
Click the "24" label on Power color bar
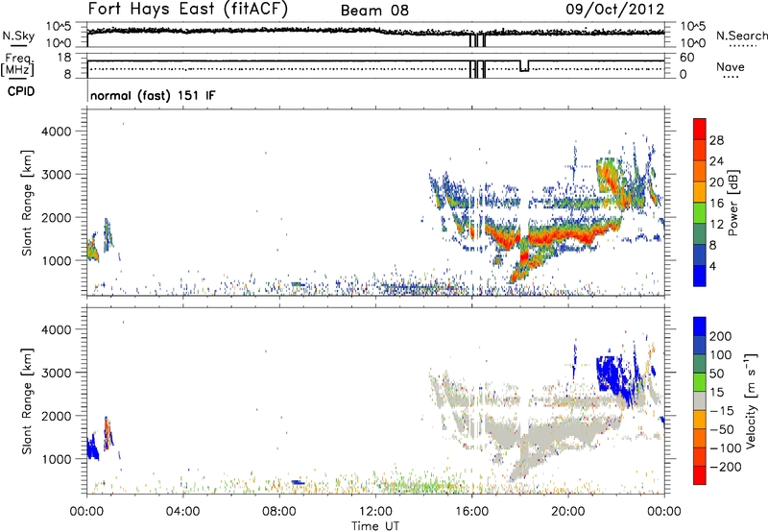coord(716,161)
